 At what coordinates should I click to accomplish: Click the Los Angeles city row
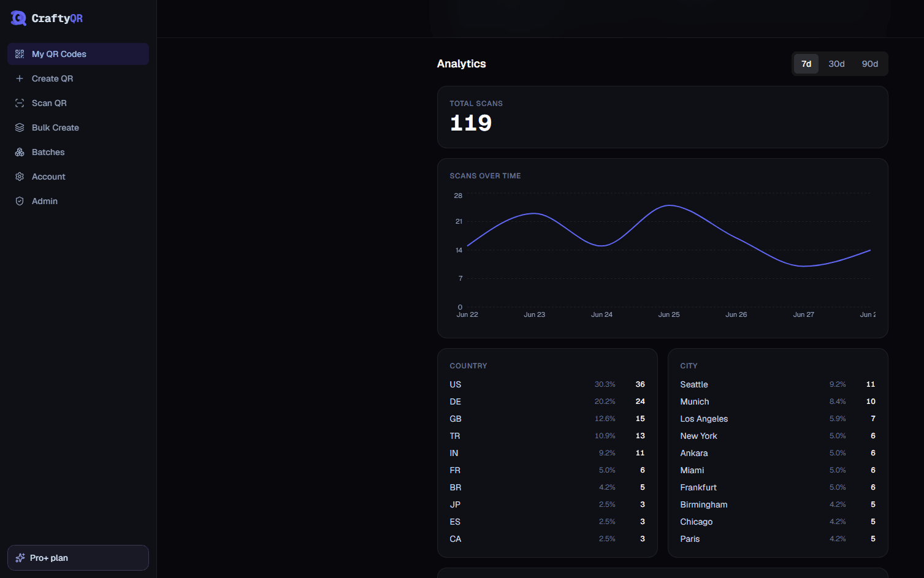pos(778,419)
